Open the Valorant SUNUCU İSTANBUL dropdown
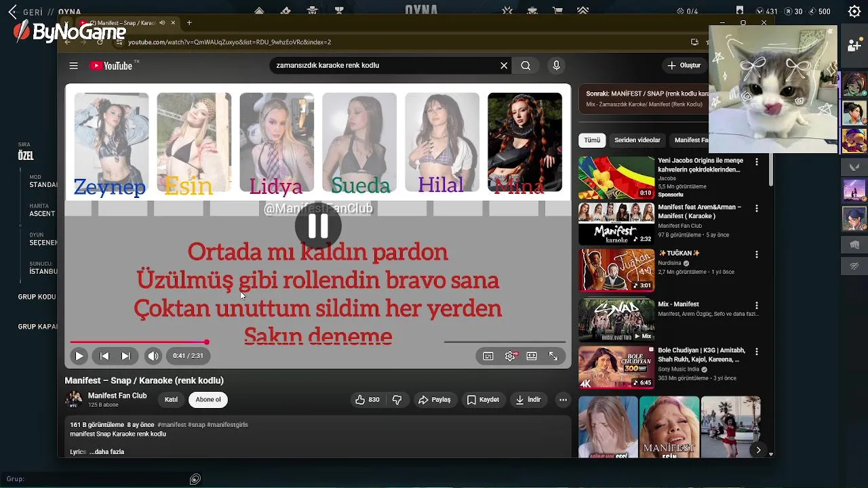Viewport: 868px width, 488px height. (x=43, y=268)
